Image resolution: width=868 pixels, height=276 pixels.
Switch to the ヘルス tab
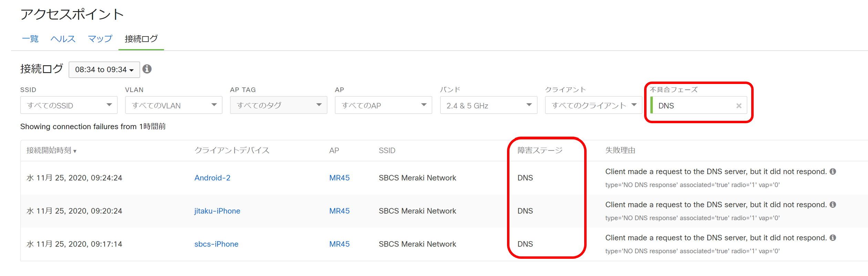coord(63,39)
